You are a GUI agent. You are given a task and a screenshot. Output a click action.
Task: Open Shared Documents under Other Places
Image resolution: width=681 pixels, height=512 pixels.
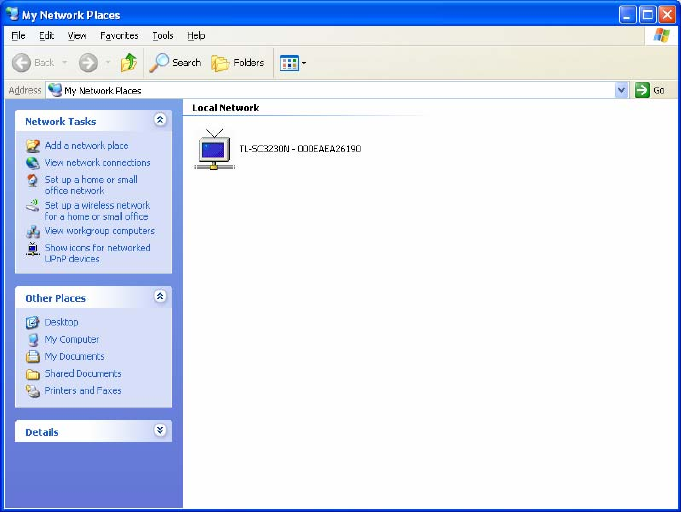(83, 373)
